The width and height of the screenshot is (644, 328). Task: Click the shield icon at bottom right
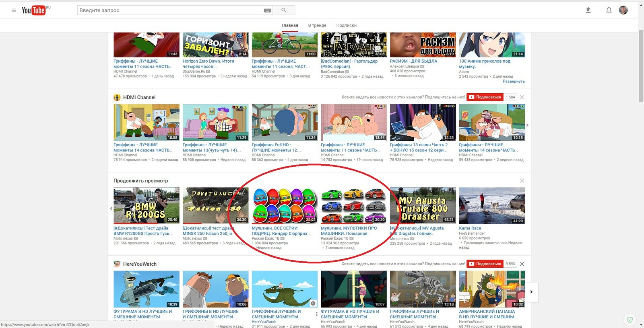click(x=630, y=320)
